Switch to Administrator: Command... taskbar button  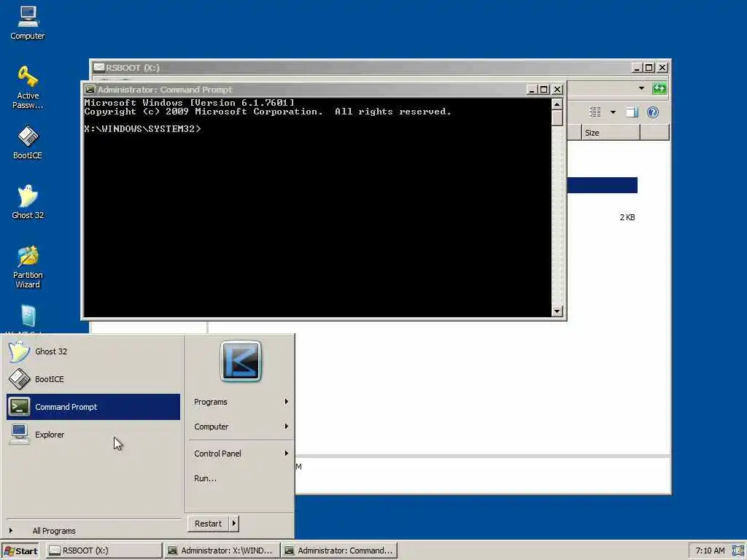coord(338,551)
